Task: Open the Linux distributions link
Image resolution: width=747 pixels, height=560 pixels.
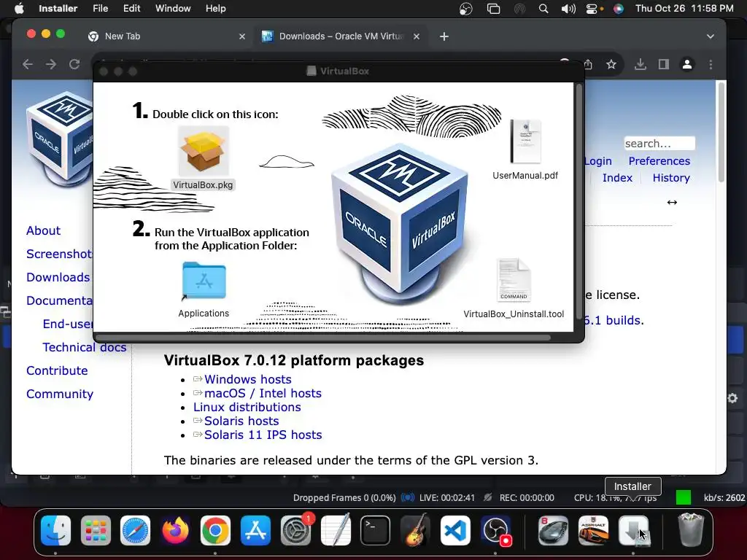Action: (x=247, y=407)
